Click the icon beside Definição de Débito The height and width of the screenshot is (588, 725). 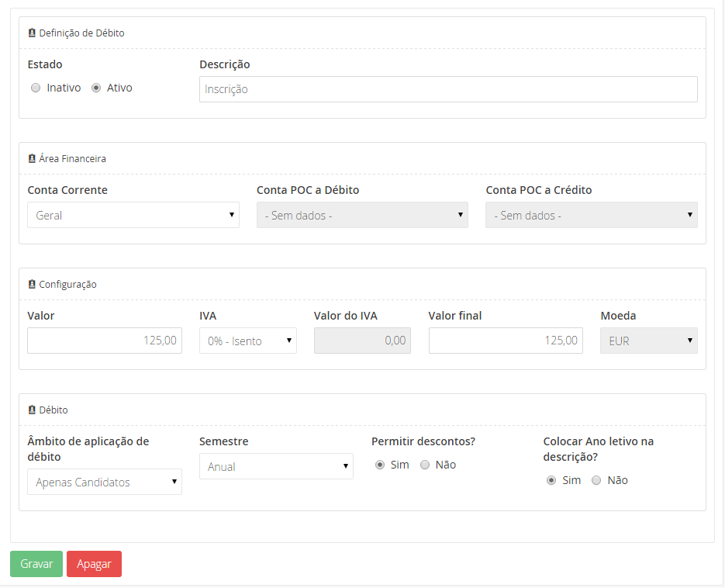point(32,33)
